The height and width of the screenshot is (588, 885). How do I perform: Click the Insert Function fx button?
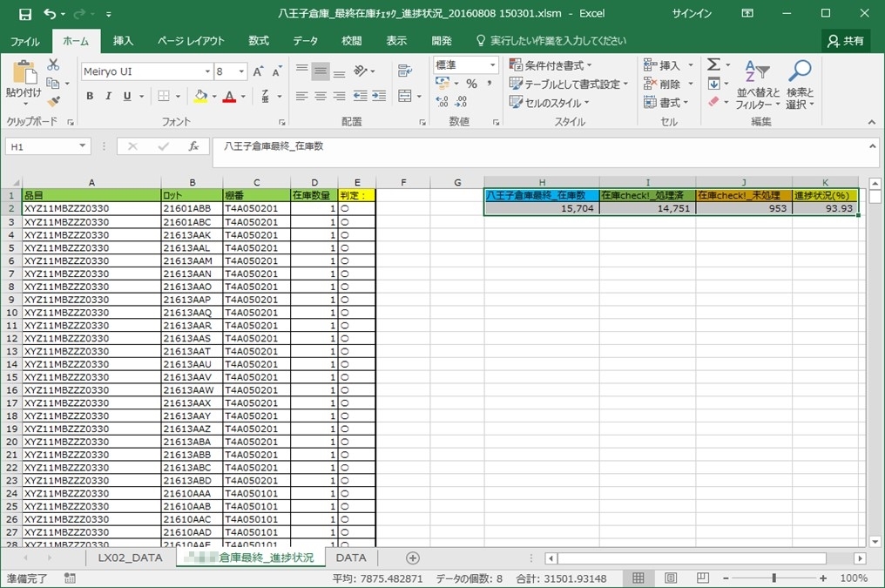pos(193,146)
